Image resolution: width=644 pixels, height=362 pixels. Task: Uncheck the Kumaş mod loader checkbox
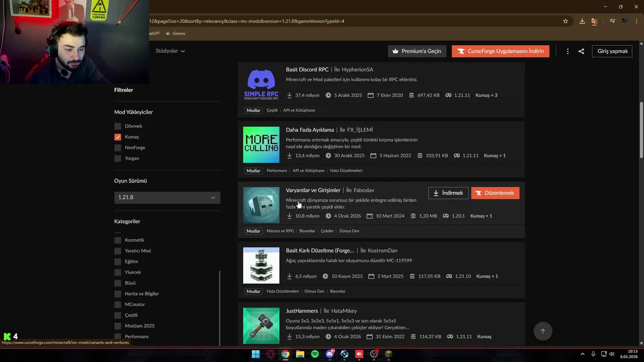tap(118, 137)
